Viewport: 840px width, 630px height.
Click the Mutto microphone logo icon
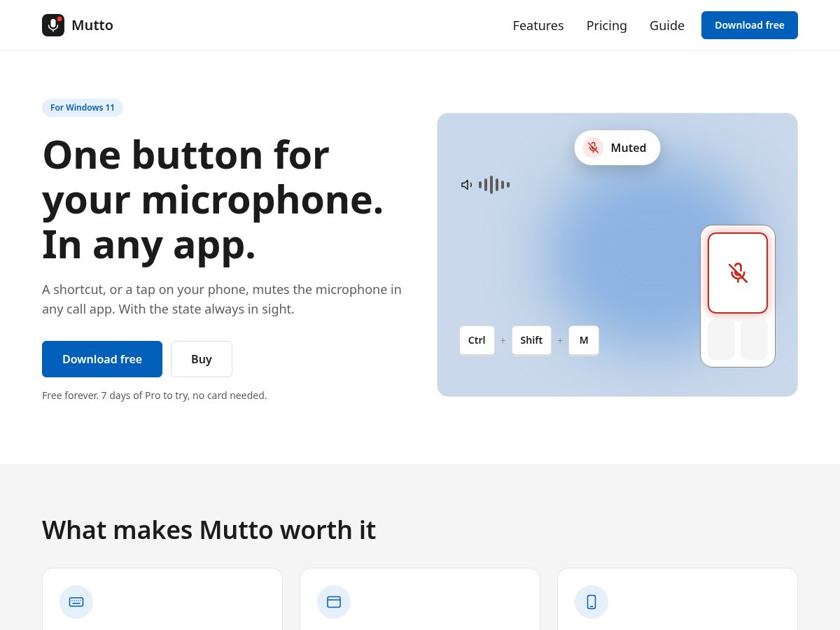[x=53, y=25]
